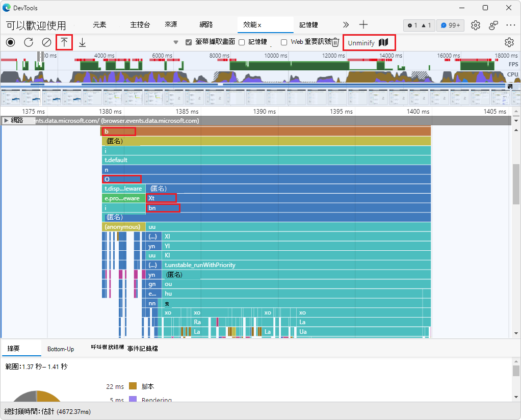The height and width of the screenshot is (420, 521).
Task: Click the (anonymous) flame bar
Action: click(x=123, y=227)
